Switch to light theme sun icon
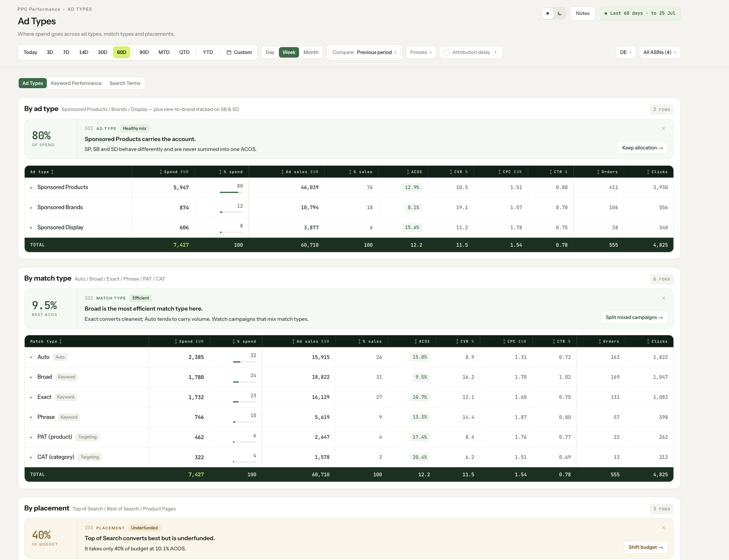This screenshot has height=560, width=729. pos(548,13)
